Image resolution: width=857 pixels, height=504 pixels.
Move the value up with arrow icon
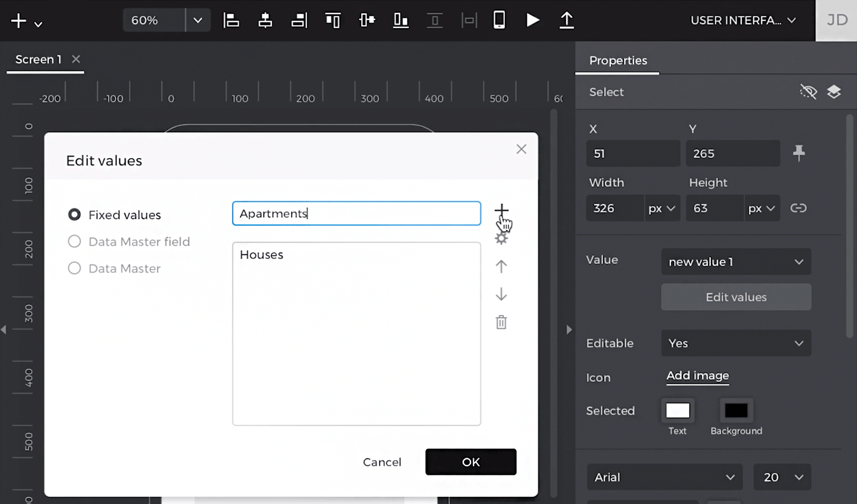(501, 266)
